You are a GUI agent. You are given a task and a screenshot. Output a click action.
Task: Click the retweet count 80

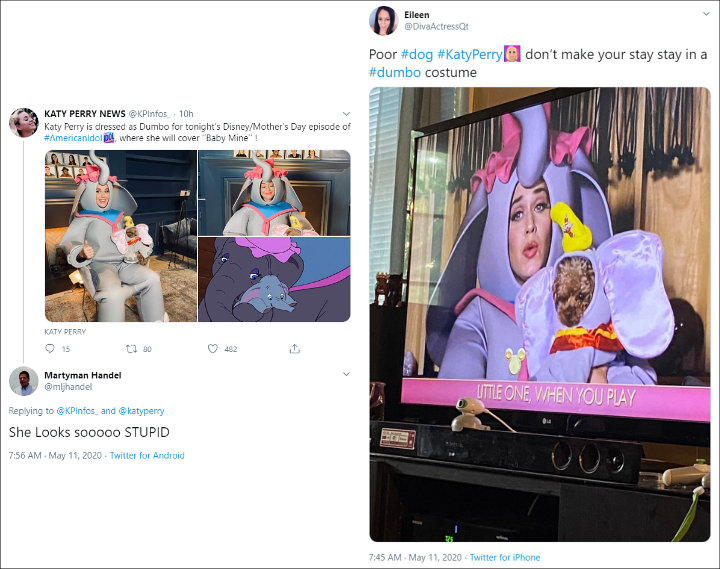click(x=147, y=349)
